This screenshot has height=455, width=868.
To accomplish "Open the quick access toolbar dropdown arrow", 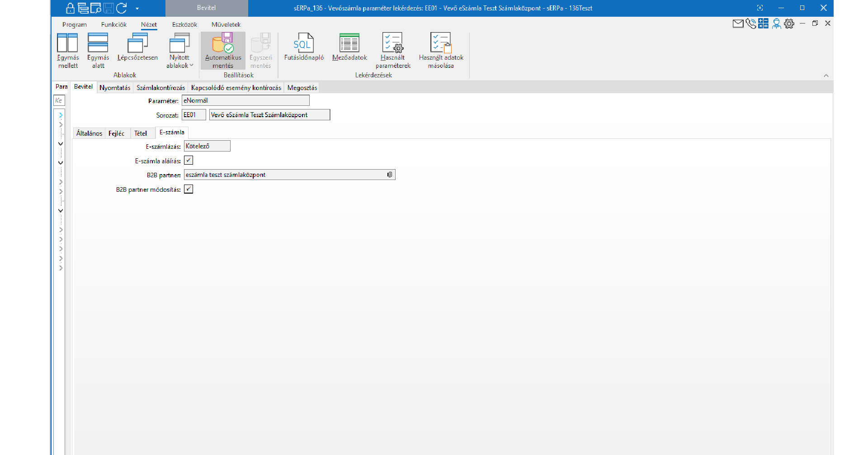I will (137, 9).
